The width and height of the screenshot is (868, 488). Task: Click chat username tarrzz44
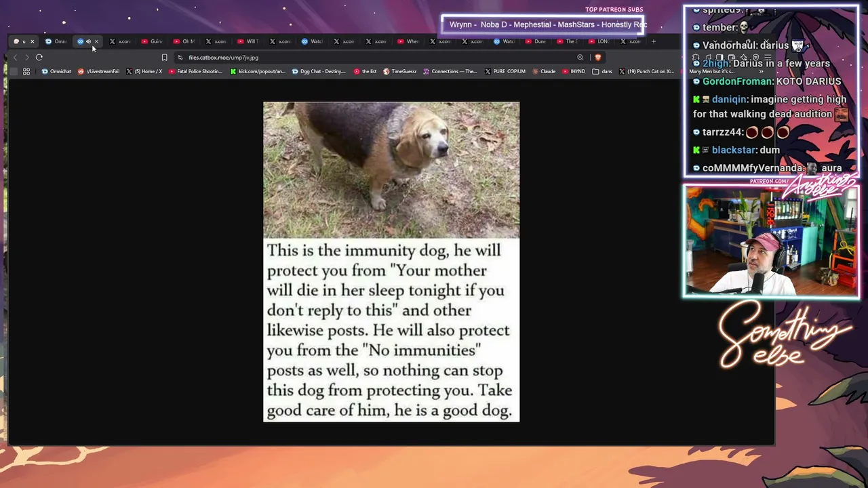[723, 132]
